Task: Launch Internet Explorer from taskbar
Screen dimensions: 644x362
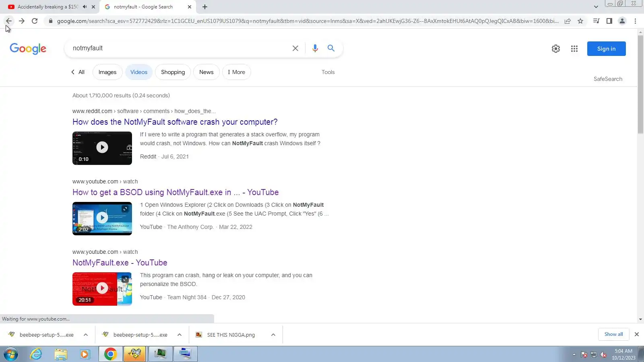Action: [x=36, y=354]
